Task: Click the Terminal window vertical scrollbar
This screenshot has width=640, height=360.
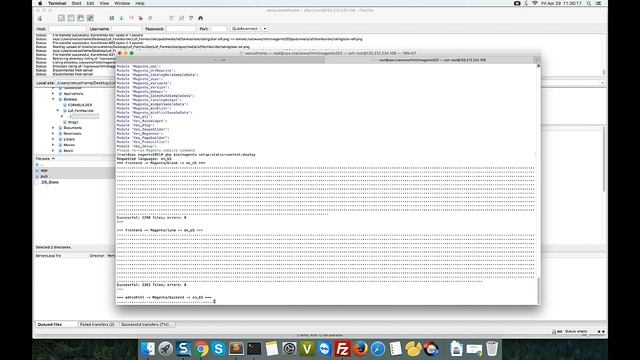Action: click(538, 291)
